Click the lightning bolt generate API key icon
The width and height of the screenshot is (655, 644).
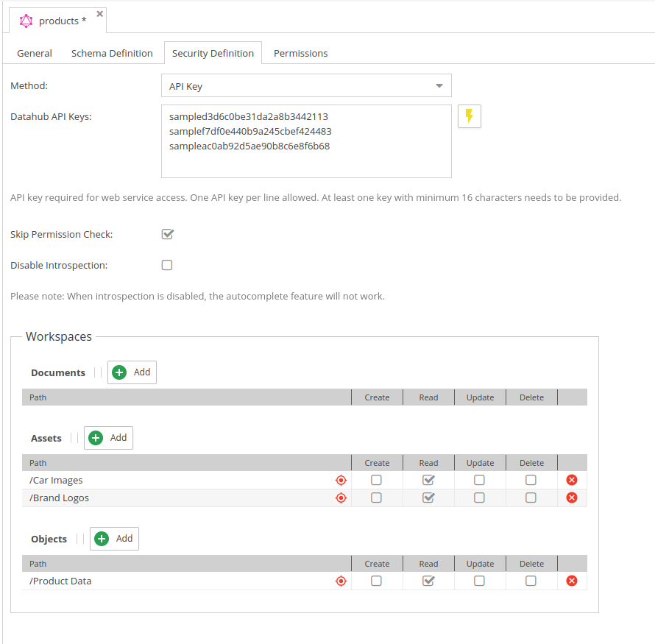[x=470, y=116]
